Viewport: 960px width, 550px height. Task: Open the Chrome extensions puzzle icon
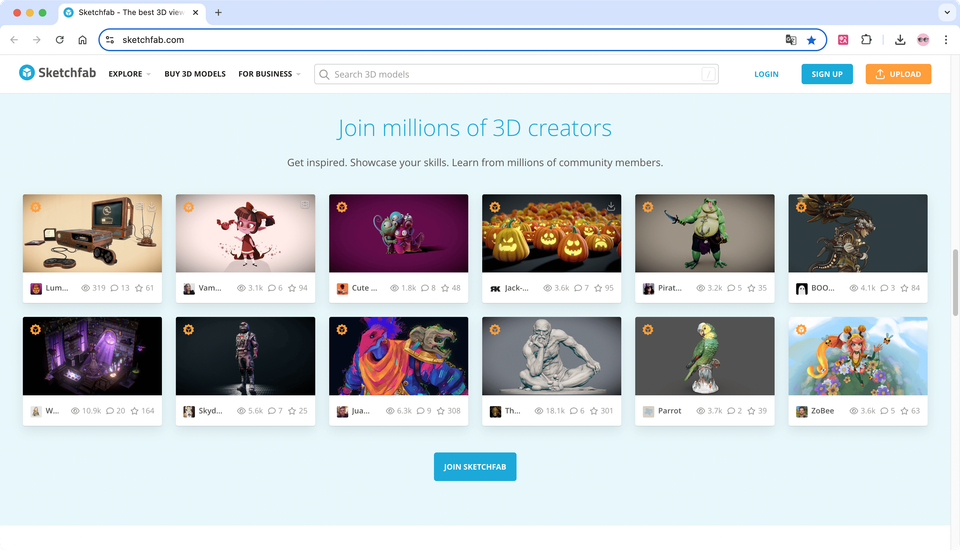pos(866,40)
